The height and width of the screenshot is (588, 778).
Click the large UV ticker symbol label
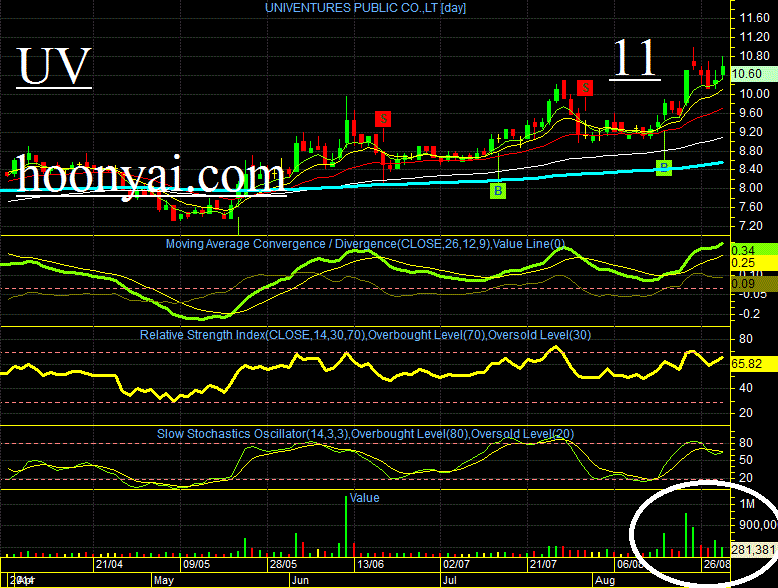click(54, 66)
